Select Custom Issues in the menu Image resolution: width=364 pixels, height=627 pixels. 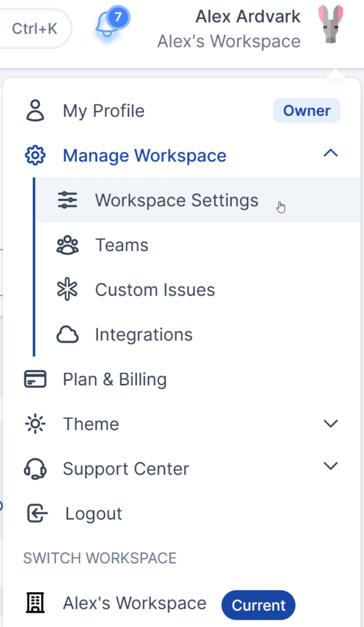(155, 290)
